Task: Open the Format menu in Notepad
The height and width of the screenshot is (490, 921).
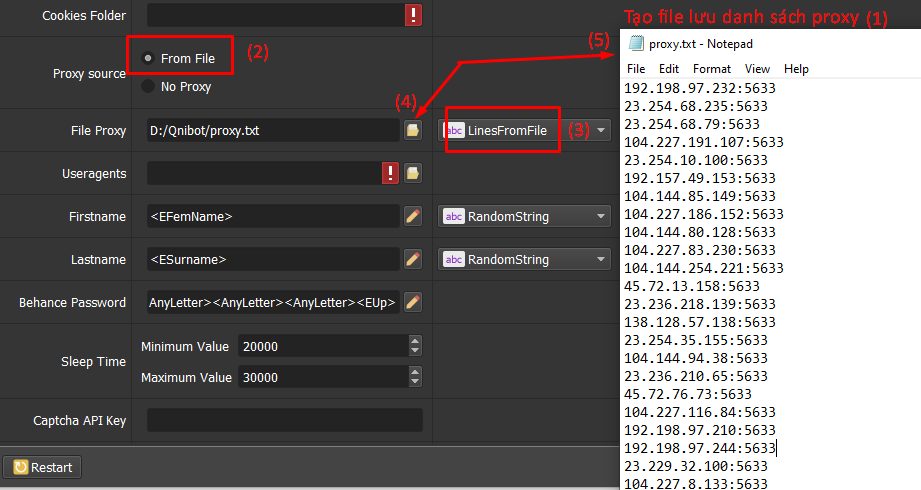Action: pos(711,69)
